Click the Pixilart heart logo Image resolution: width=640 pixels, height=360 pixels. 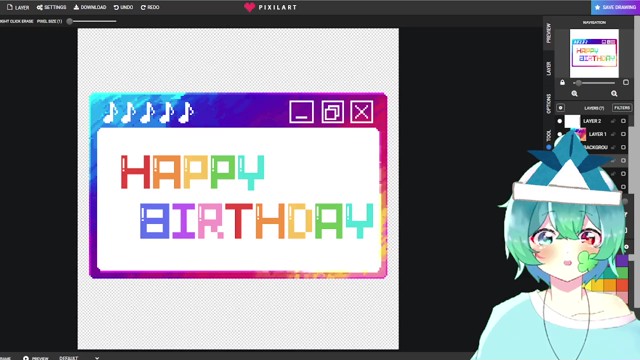click(x=249, y=7)
